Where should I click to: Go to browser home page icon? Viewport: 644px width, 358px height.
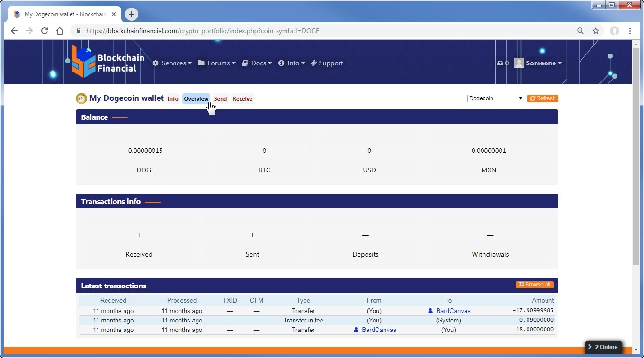[x=60, y=31]
